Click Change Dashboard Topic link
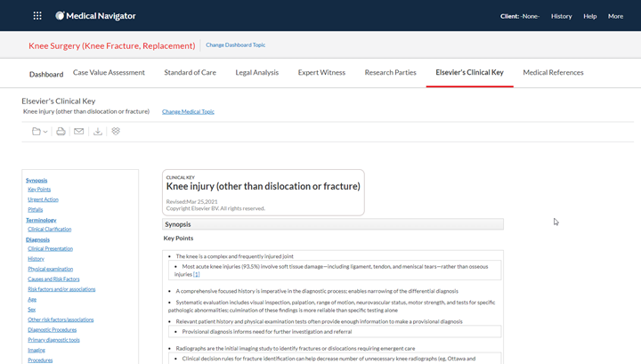 coord(235,44)
